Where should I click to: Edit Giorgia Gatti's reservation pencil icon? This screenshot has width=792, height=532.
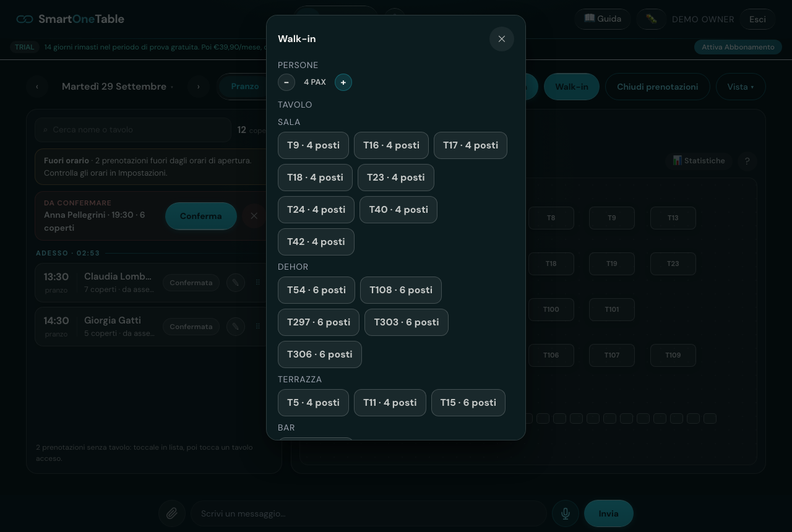[x=235, y=327]
